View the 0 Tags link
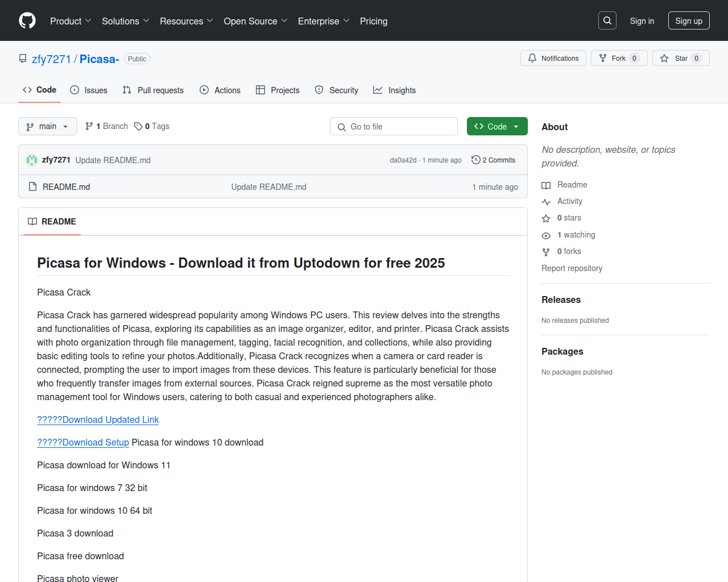The image size is (728, 582). pos(152,126)
